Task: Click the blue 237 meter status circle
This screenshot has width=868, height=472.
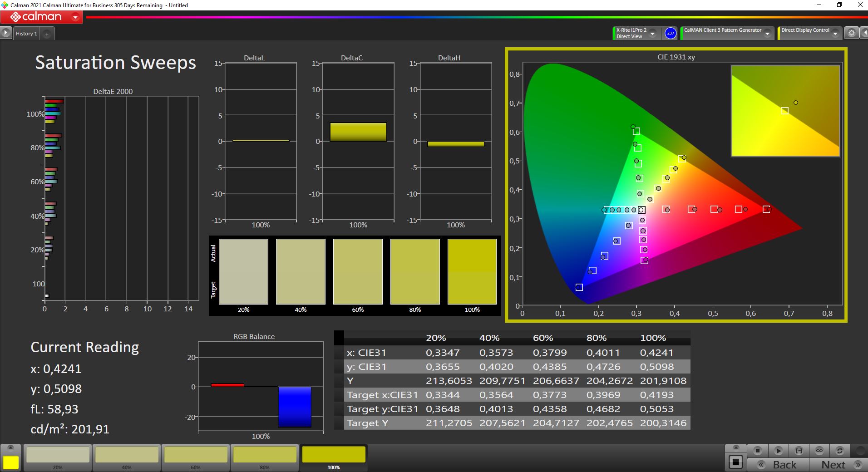Action: click(x=670, y=33)
